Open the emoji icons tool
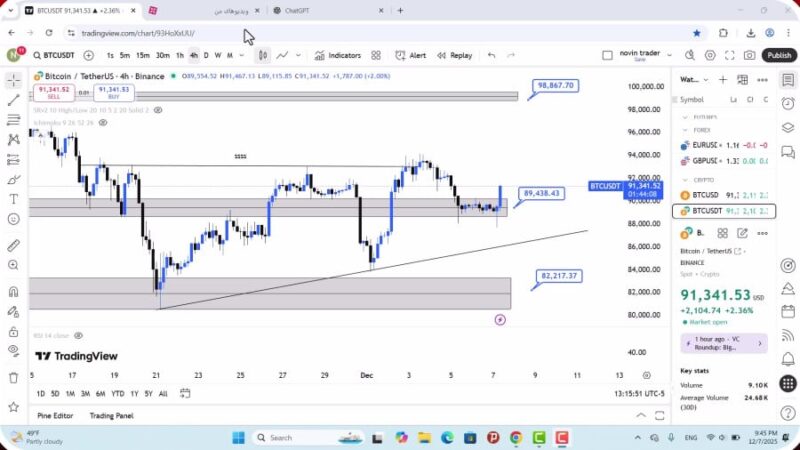 tap(13, 219)
